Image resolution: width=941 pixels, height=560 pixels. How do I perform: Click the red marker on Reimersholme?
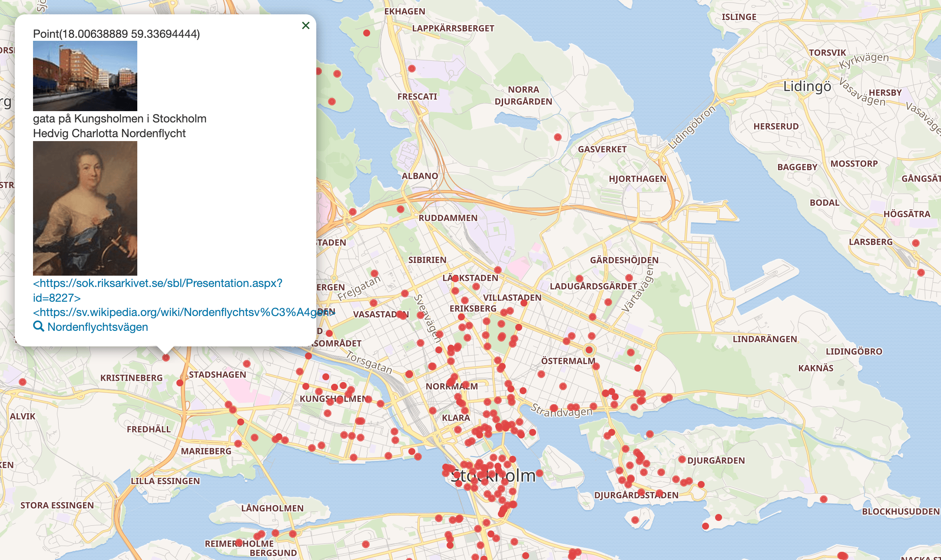click(239, 543)
